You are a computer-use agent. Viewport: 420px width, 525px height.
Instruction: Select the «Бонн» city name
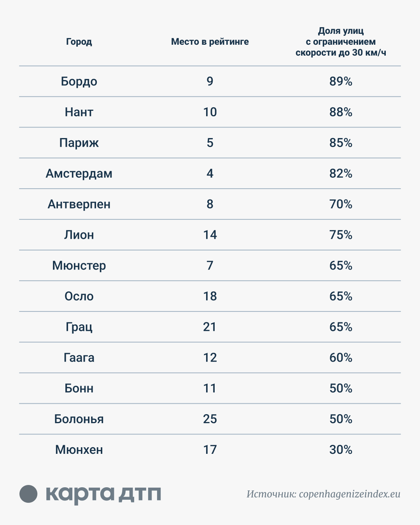tap(79, 388)
